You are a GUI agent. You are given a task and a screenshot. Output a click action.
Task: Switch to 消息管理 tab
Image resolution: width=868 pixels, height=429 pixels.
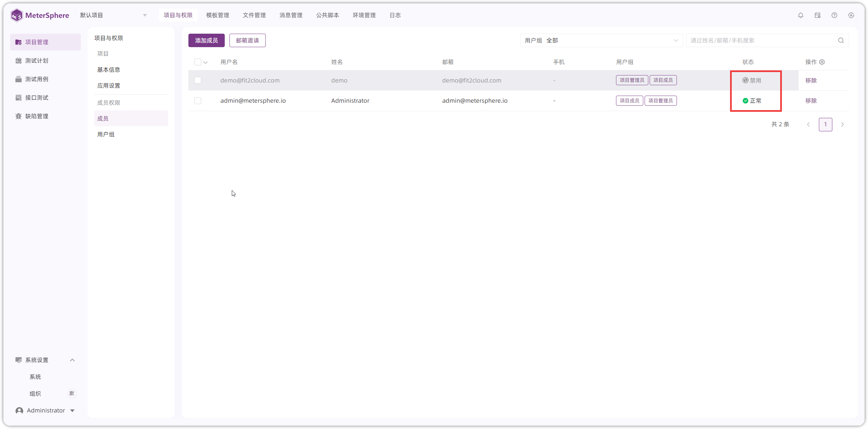click(x=291, y=15)
